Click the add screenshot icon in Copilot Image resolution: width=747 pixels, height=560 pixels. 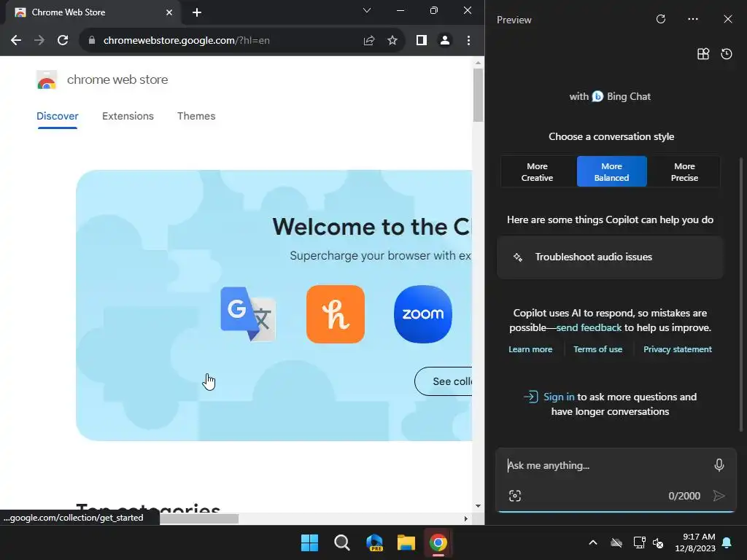(515, 496)
